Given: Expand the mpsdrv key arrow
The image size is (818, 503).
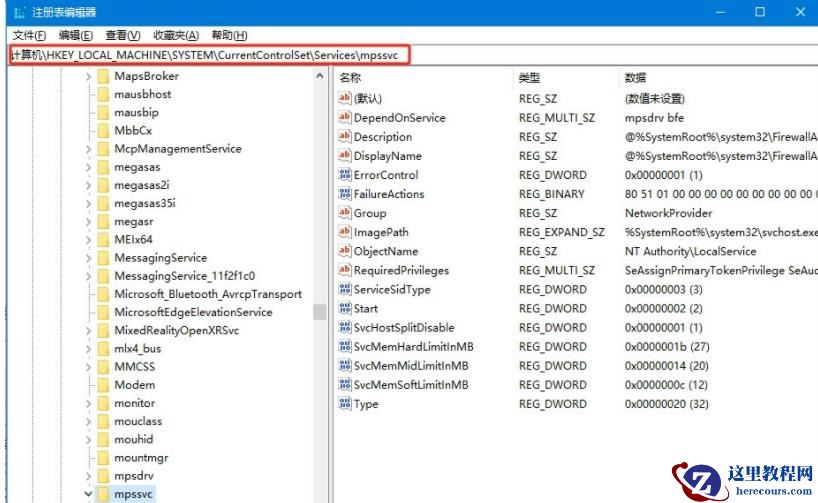Looking at the screenshot, I should point(88,476).
